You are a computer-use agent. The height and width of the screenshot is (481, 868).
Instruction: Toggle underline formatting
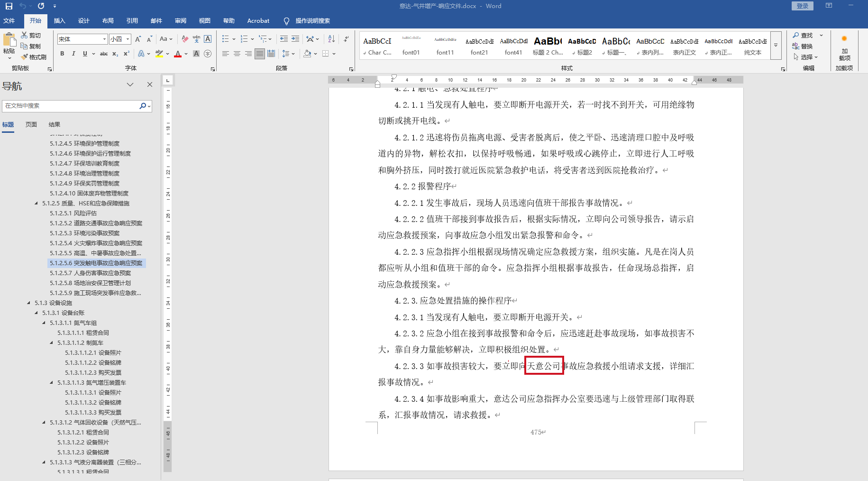coord(85,54)
